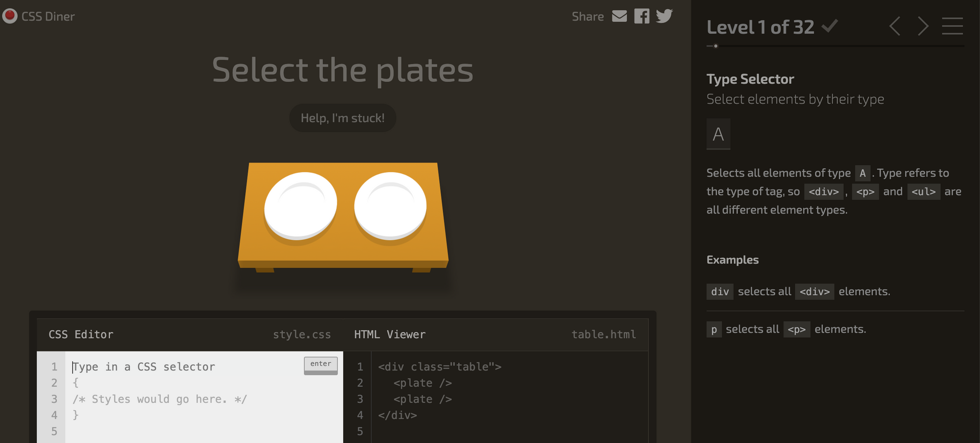Share via the email envelope icon
The width and height of the screenshot is (980, 443).
tap(619, 16)
